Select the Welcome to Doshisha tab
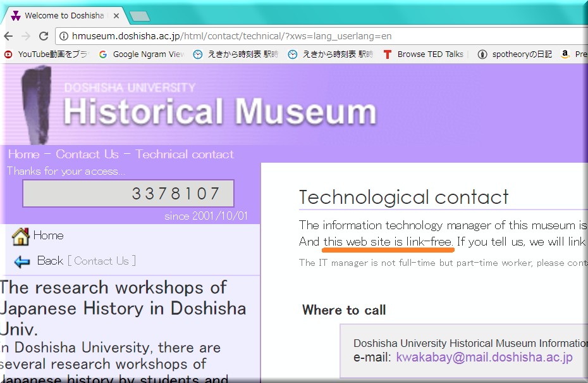 click(x=64, y=16)
